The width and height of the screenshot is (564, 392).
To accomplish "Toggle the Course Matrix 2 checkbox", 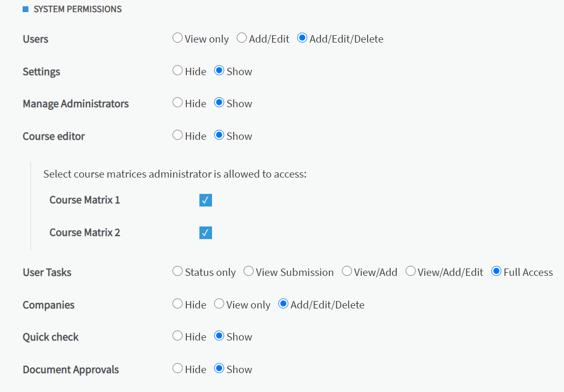I will click(x=206, y=233).
